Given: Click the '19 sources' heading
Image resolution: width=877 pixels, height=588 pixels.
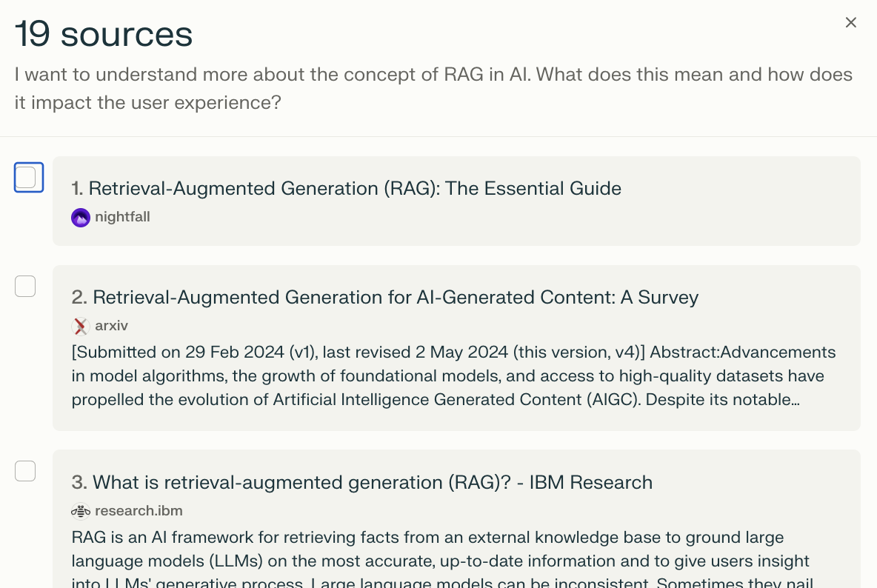Looking at the screenshot, I should pos(104,34).
